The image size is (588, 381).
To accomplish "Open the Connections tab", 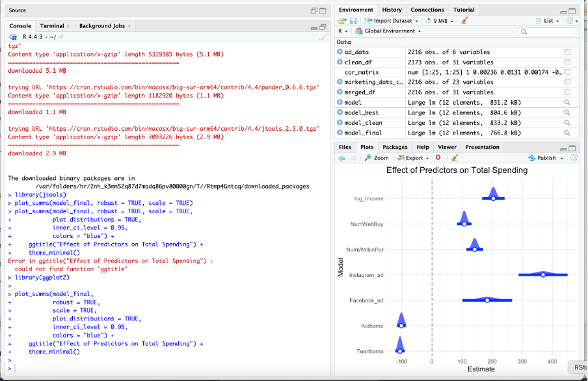I will point(427,10).
